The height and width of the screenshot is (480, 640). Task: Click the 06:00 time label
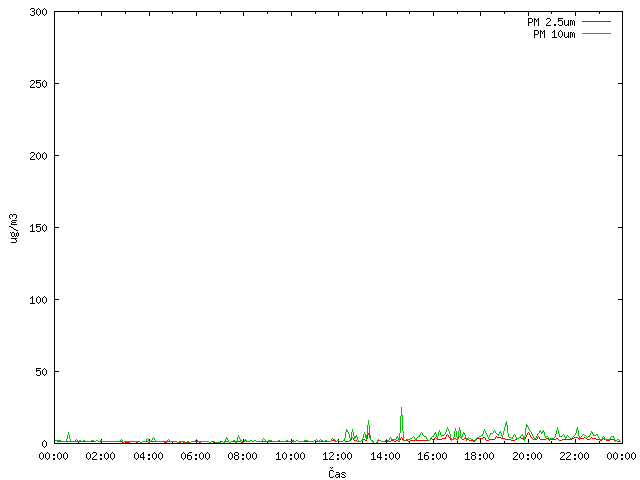click(x=196, y=456)
